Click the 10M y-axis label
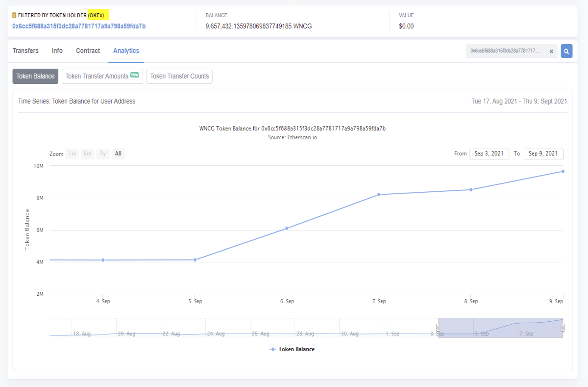 coord(39,166)
